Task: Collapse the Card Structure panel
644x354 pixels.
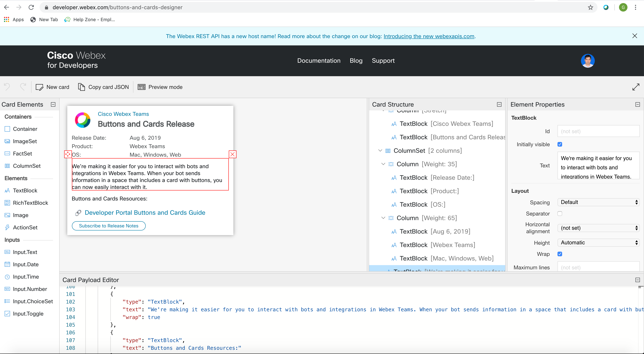Action: tap(499, 104)
